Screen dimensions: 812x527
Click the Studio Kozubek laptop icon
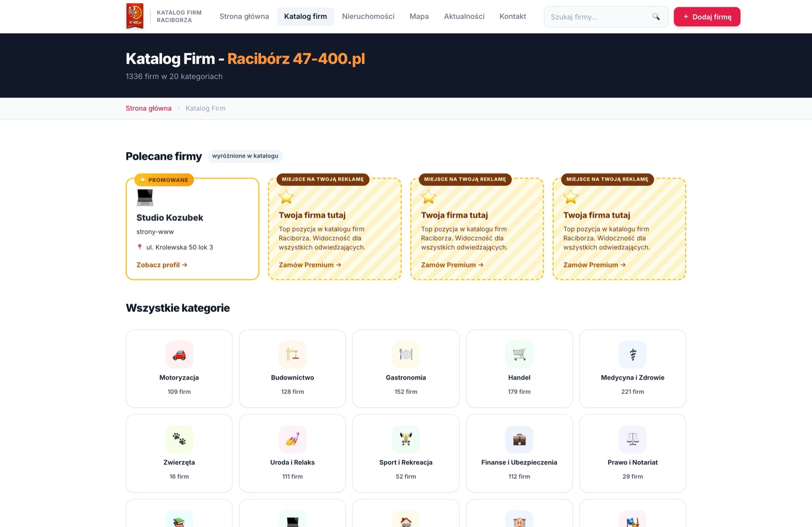145,197
